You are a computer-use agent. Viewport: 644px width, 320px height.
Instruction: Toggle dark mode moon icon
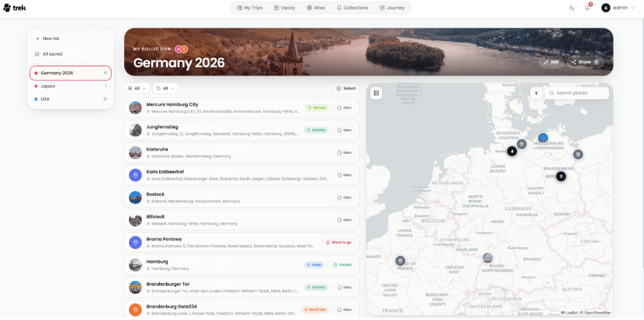[572, 8]
